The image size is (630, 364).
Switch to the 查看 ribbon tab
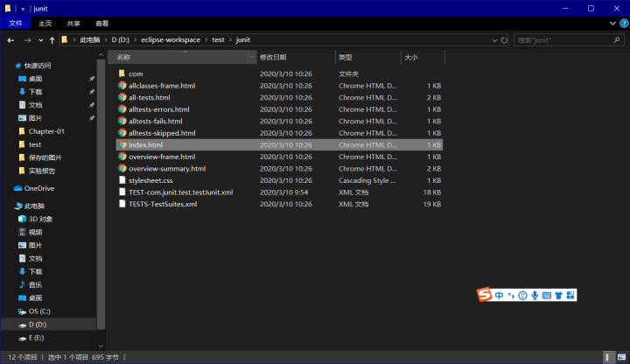coord(102,24)
